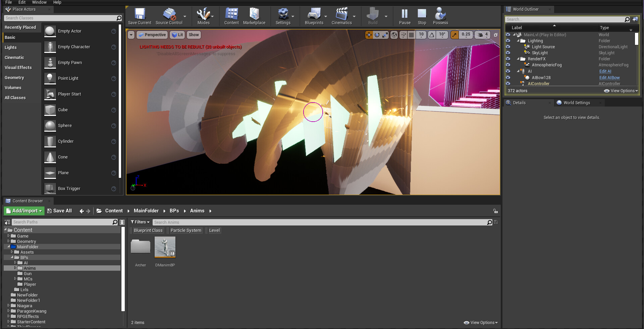Expand the ParagonKwang folder in tree

pos(9,311)
